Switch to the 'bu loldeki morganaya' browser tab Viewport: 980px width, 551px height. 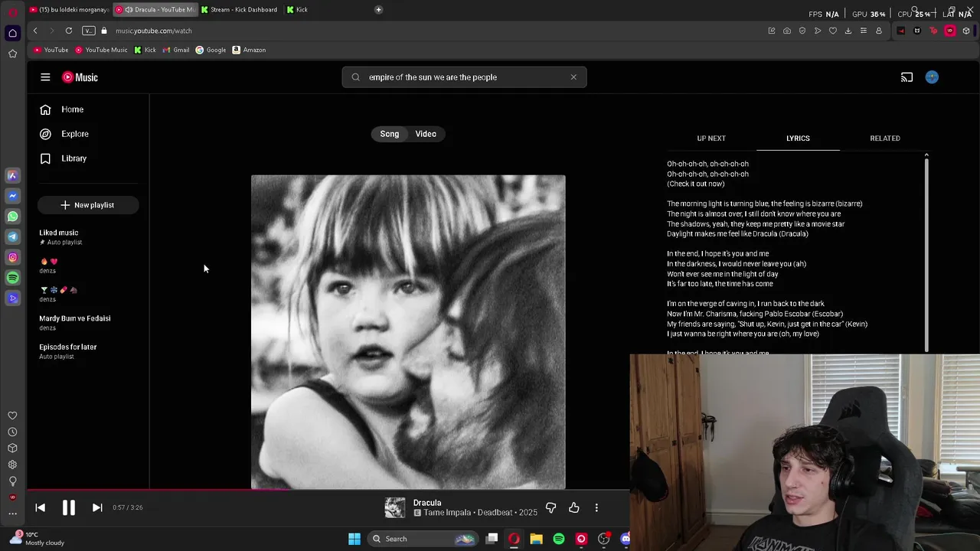pyautogui.click(x=69, y=10)
